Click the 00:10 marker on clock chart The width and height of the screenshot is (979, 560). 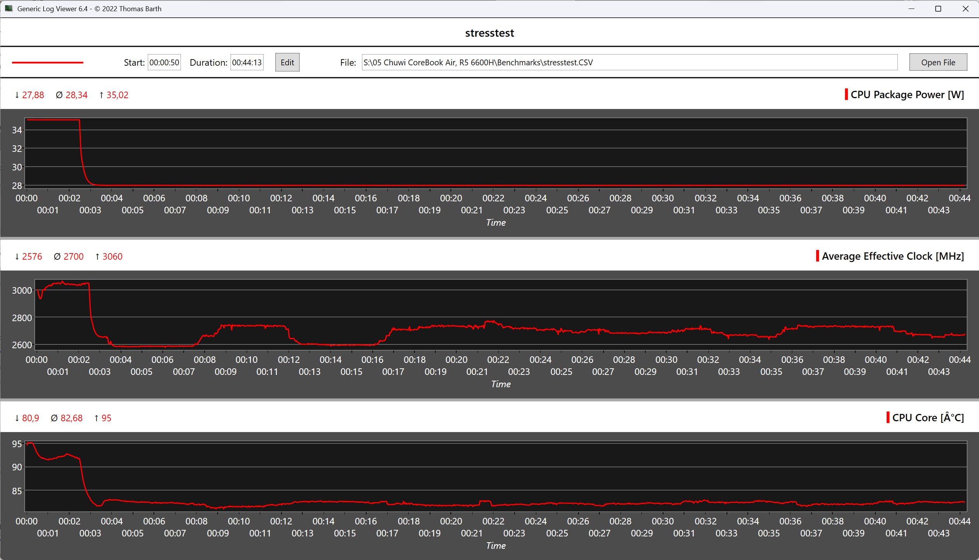click(246, 359)
